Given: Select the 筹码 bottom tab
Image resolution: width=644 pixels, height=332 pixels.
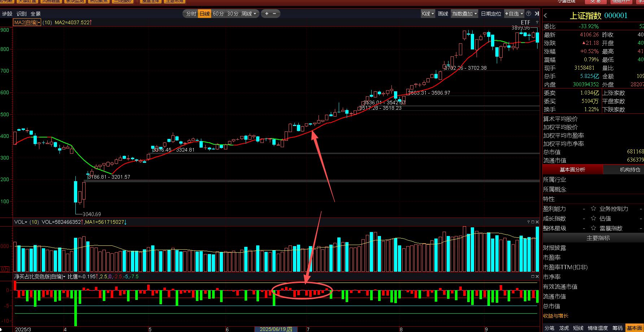Looking at the screenshot, I should coord(617,328).
